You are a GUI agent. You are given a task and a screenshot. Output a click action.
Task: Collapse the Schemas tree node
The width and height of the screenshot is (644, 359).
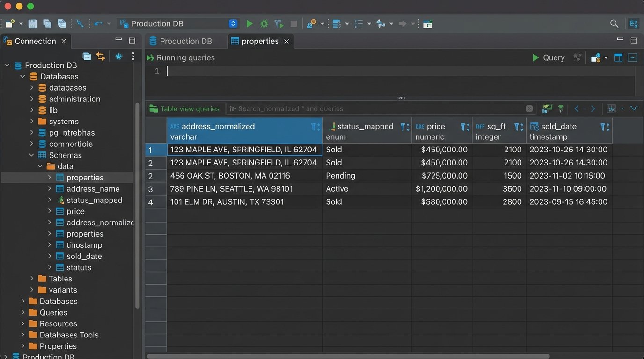(31, 155)
